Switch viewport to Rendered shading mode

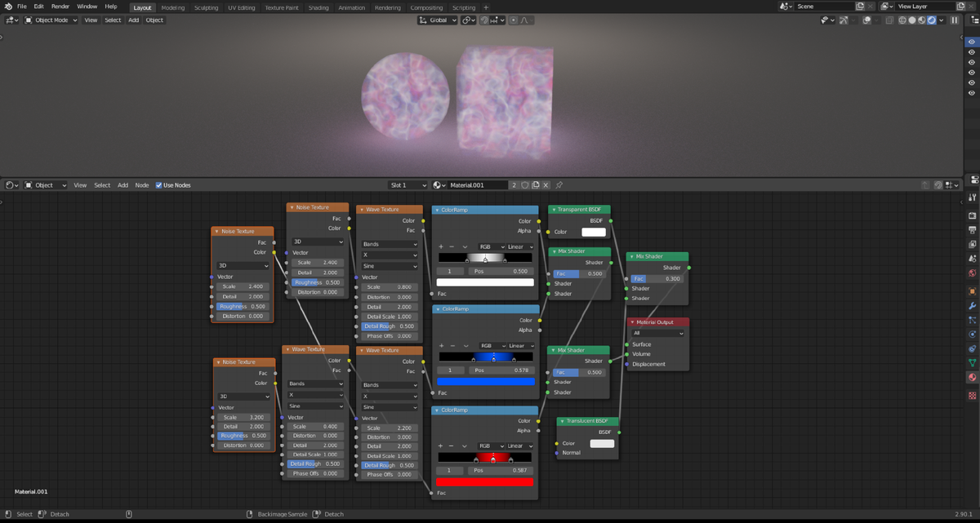tap(931, 20)
